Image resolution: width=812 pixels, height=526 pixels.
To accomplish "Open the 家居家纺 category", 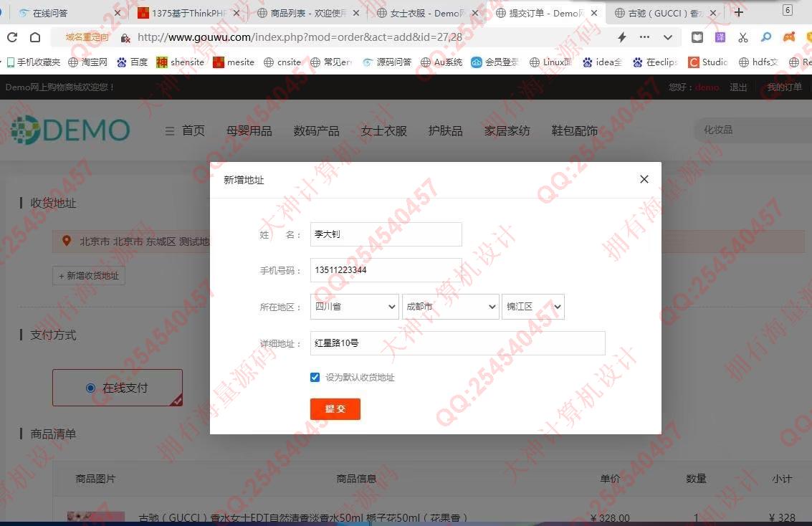I will pos(507,130).
